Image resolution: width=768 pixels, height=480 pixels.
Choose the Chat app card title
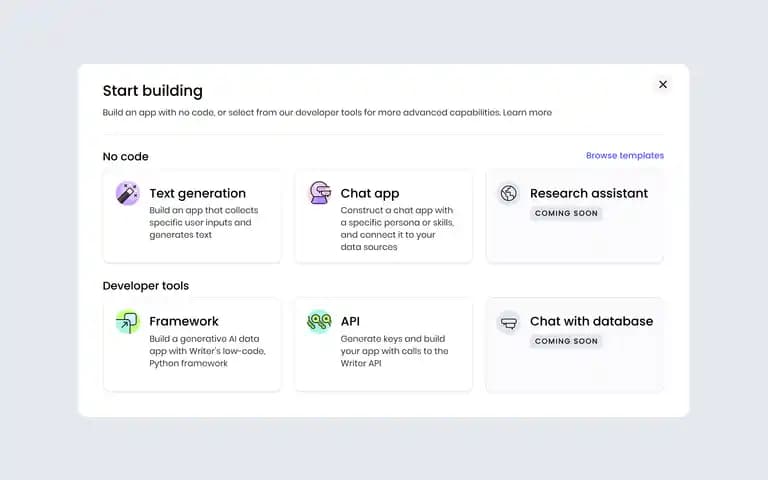[370, 193]
